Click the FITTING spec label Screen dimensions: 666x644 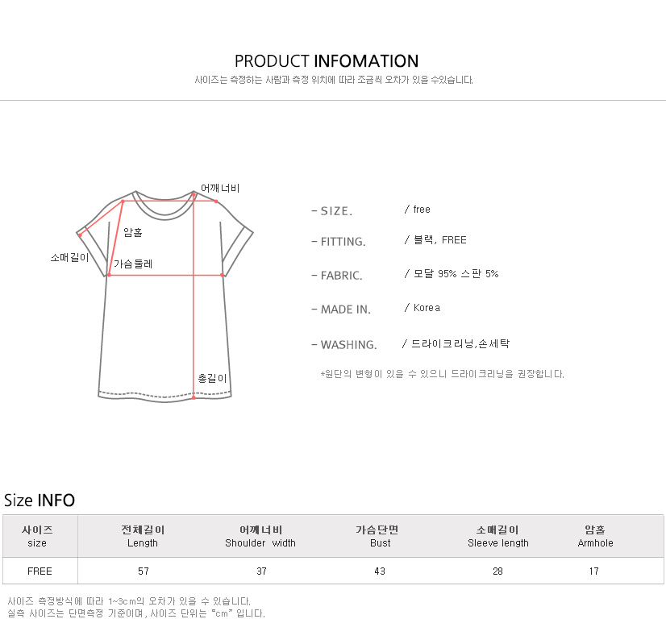339,242
